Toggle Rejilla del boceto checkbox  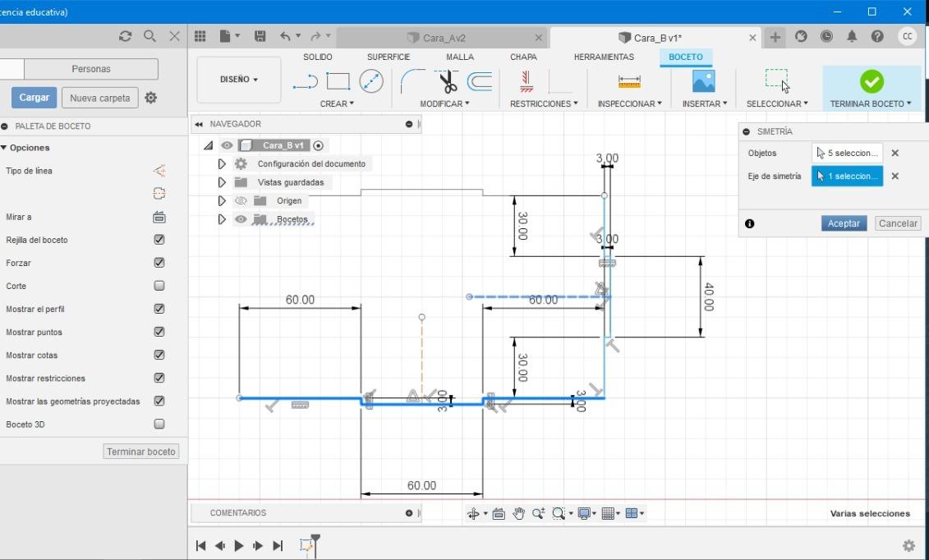[x=159, y=240]
